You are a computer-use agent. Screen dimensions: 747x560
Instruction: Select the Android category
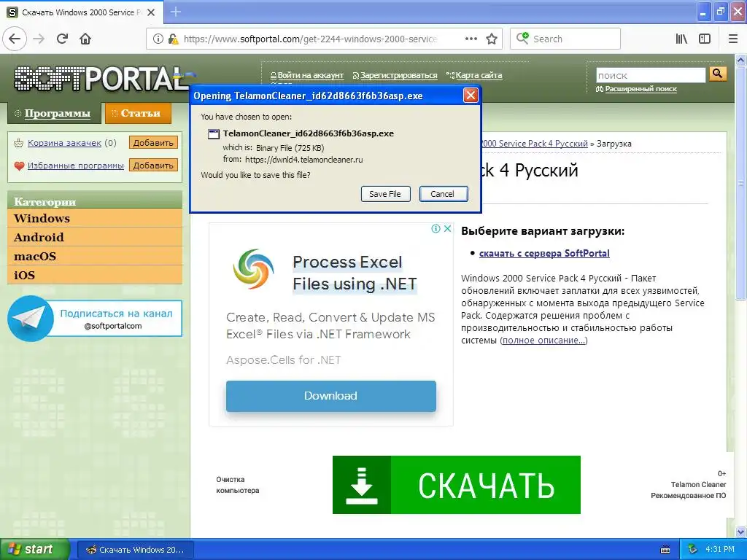pyautogui.click(x=95, y=237)
